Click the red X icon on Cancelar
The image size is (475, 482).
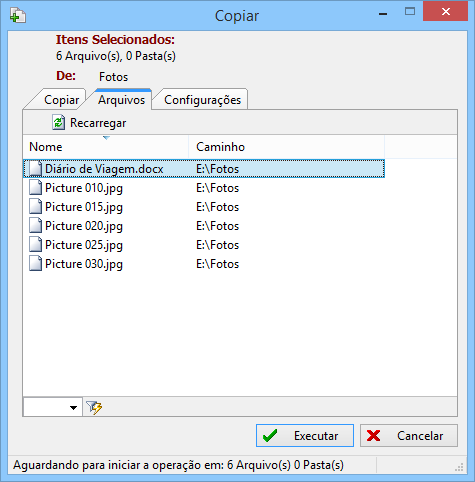tap(373, 435)
